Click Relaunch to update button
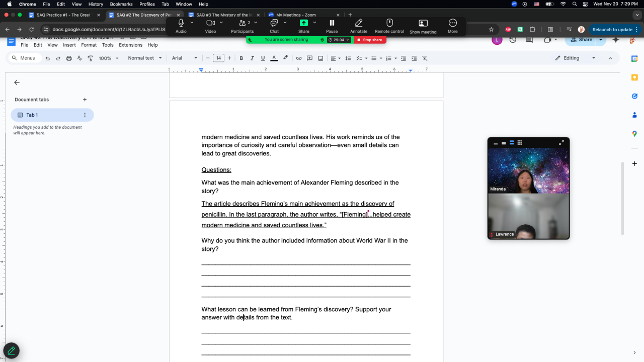 [x=612, y=30]
